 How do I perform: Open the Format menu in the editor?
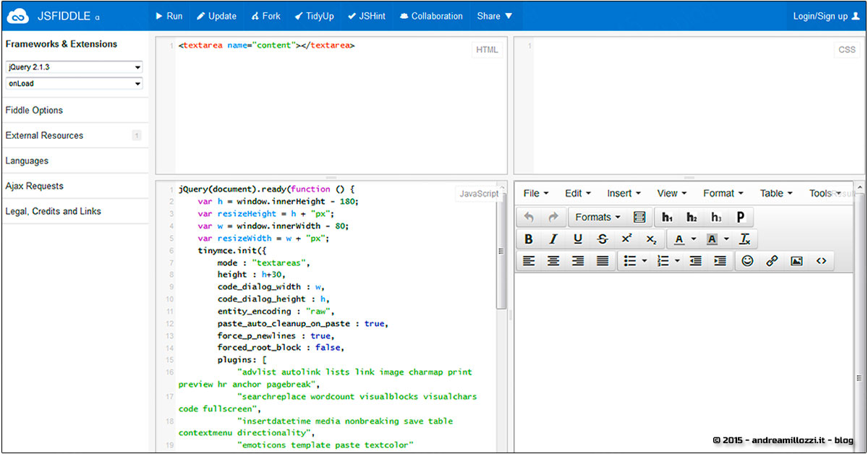coord(722,193)
